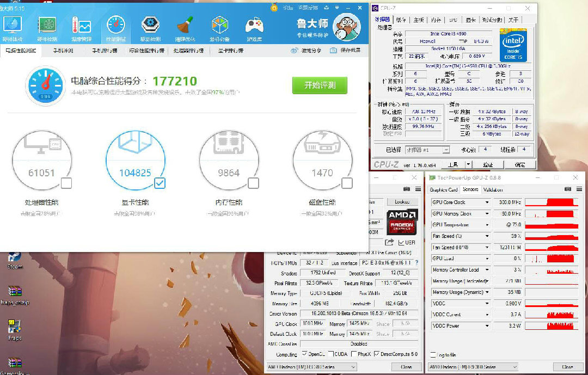Click the Lu Dashi mascot avatar
Screen dimensions: 588x375
click(x=346, y=27)
